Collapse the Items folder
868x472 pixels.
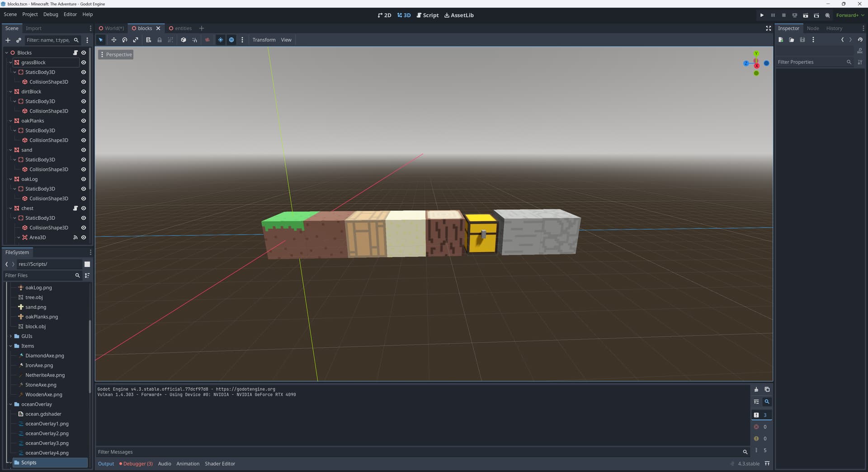point(10,346)
